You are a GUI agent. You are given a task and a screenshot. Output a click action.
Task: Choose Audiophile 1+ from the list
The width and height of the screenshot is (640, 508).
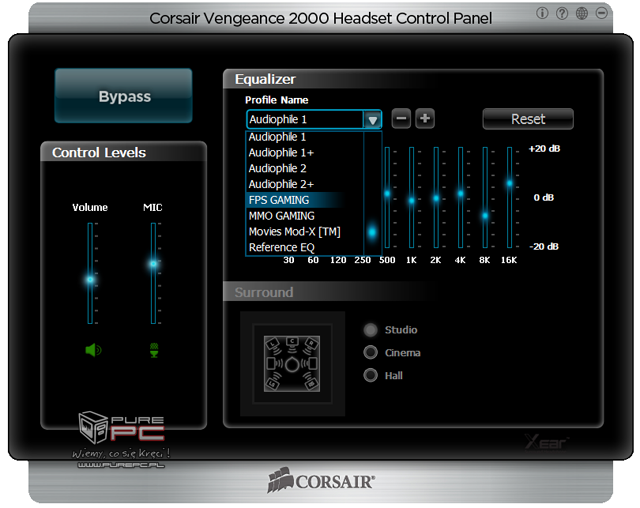click(304, 153)
